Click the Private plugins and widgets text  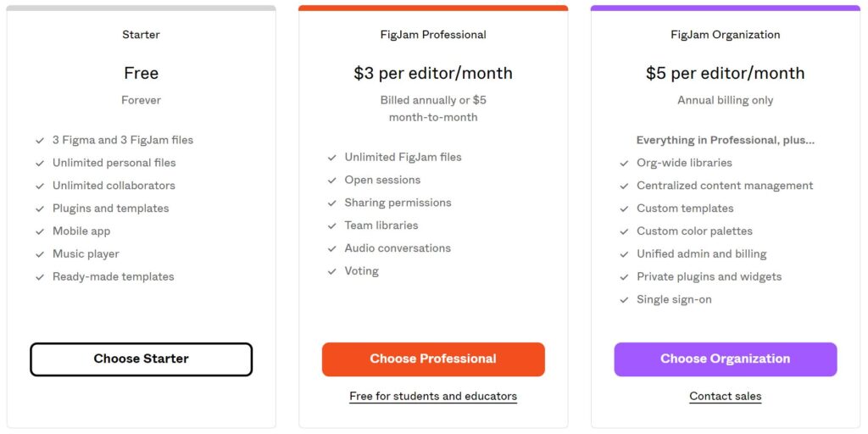[709, 277]
